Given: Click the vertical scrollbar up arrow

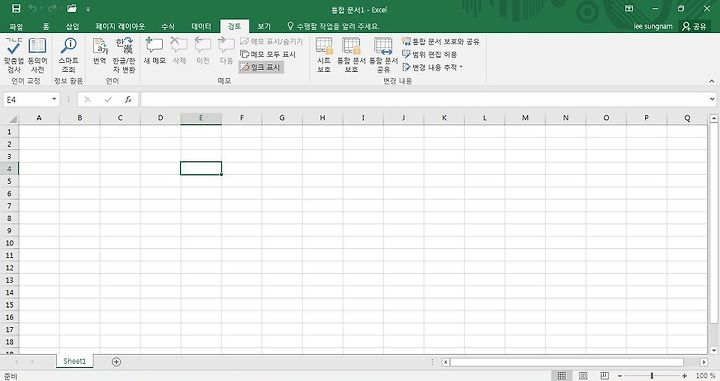Looking at the screenshot, I should [714, 118].
